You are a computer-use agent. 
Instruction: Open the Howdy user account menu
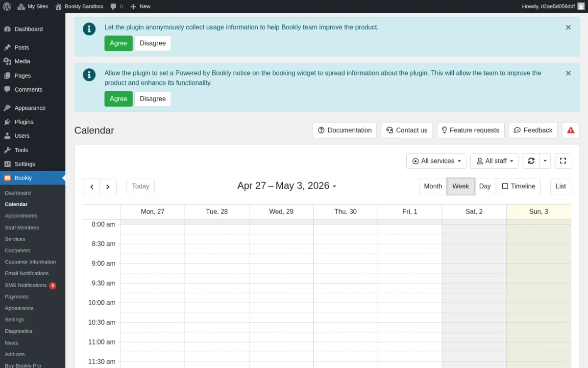[x=553, y=6]
